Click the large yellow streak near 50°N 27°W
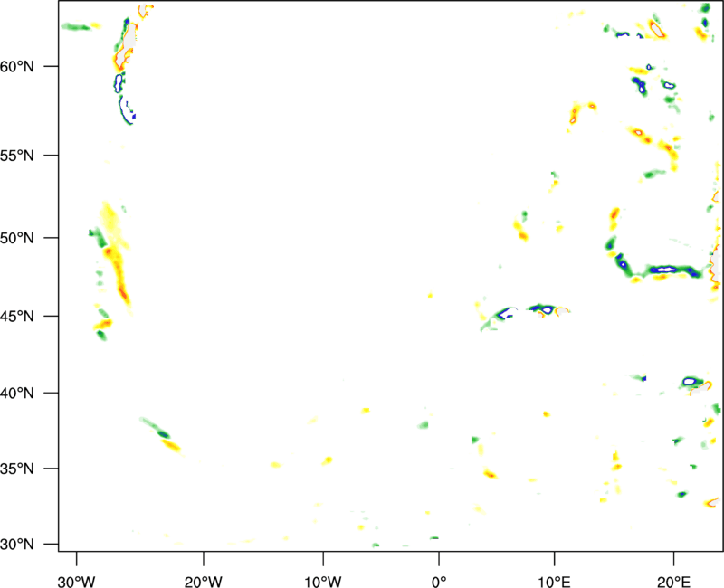The width and height of the screenshot is (724, 588). (114, 253)
